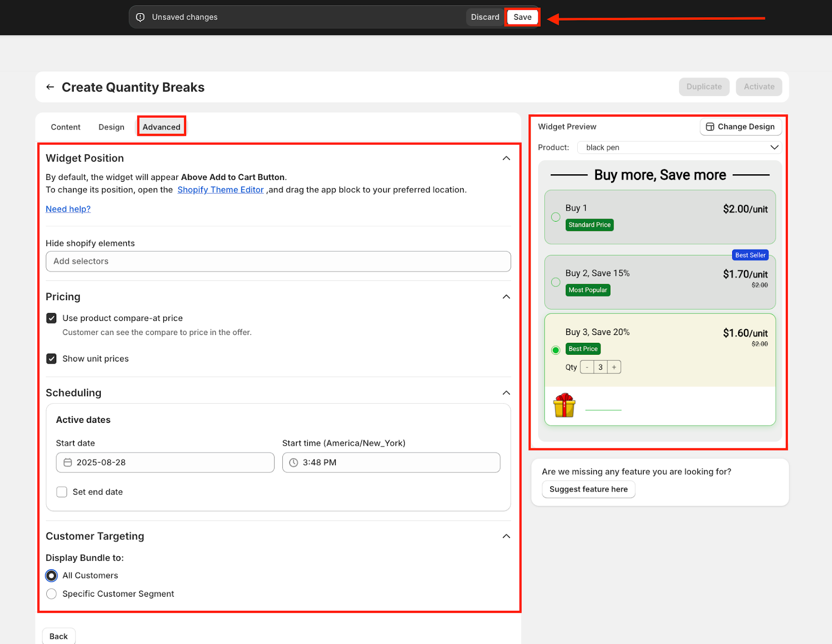
Task: Click the calendar icon in Start date field
Action: pos(68,462)
